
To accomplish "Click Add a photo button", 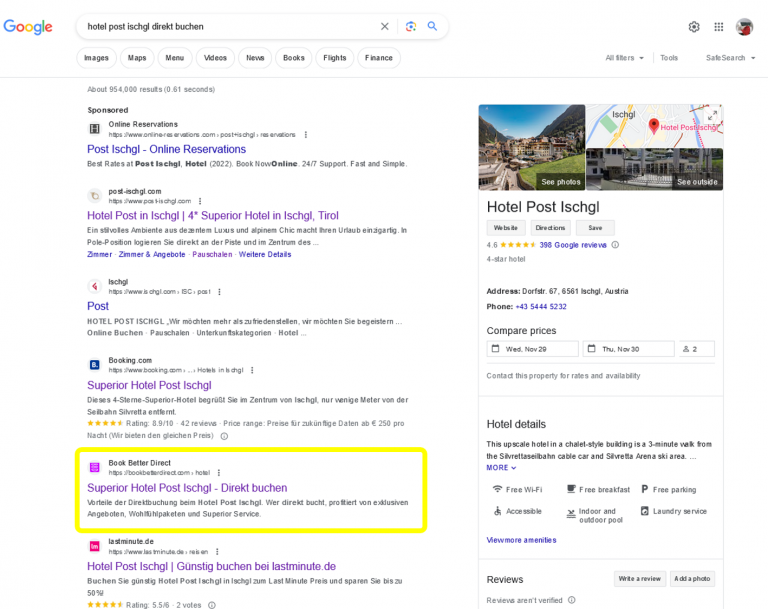I will coord(692,579).
